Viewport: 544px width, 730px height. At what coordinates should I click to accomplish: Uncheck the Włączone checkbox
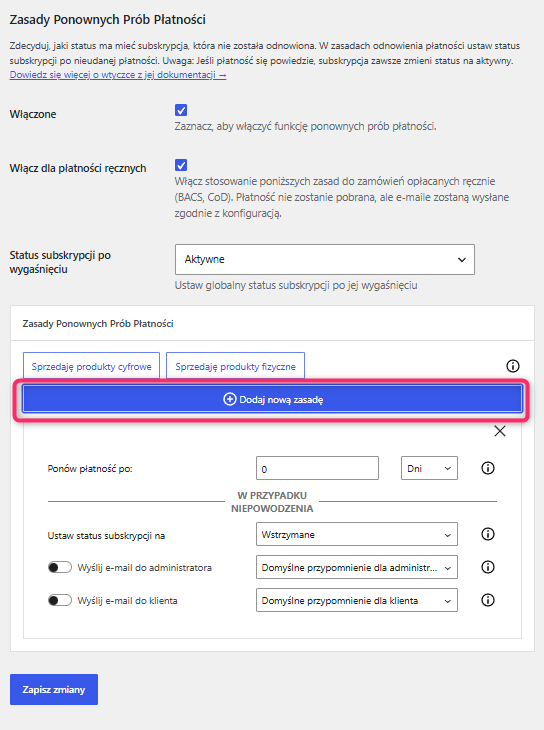pyautogui.click(x=181, y=110)
